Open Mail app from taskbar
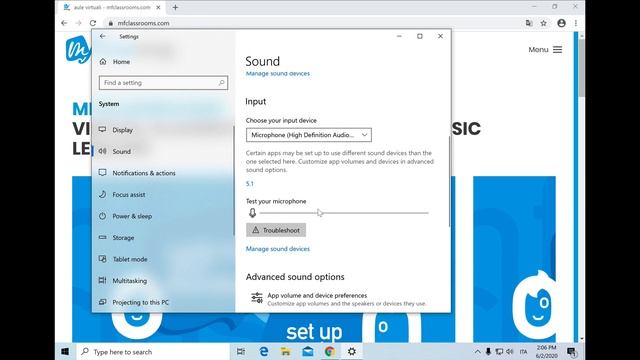This screenshot has height=360, width=640. click(308, 351)
